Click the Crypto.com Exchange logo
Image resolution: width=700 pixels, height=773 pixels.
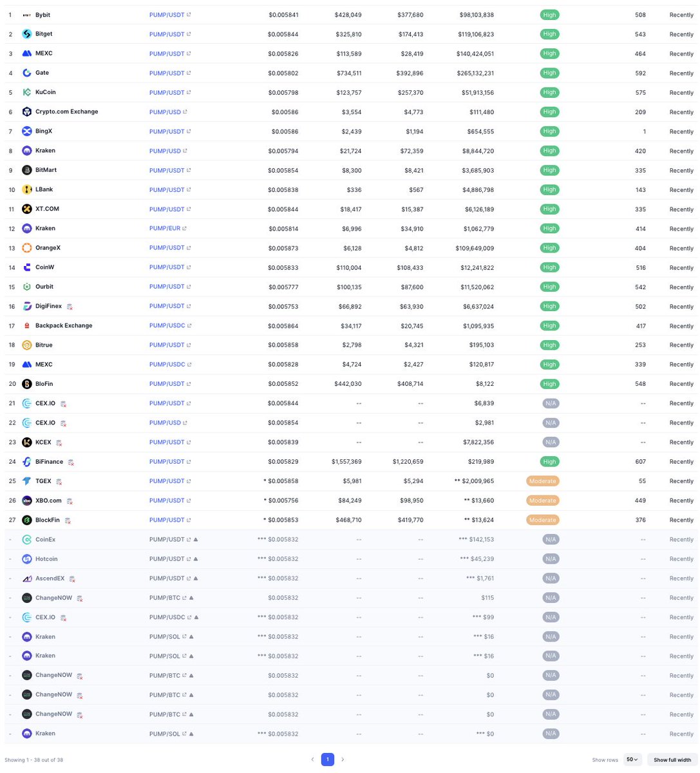coord(27,112)
